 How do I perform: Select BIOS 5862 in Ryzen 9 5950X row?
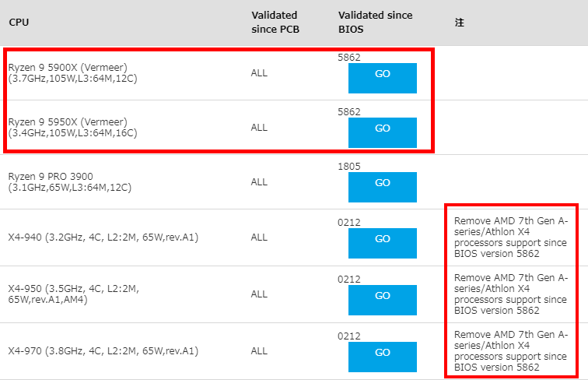348,111
